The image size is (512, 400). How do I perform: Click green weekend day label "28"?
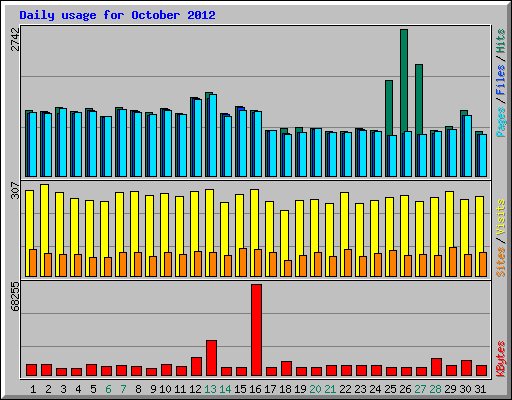click(435, 389)
